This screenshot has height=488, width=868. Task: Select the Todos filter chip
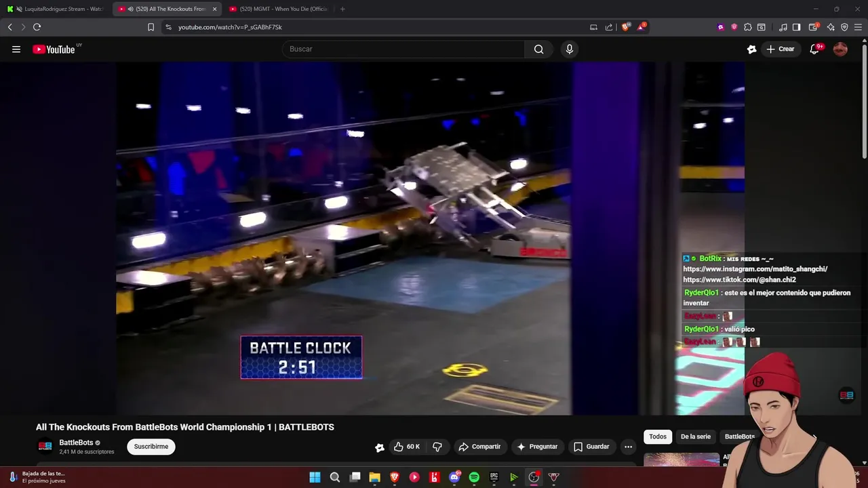tap(658, 436)
